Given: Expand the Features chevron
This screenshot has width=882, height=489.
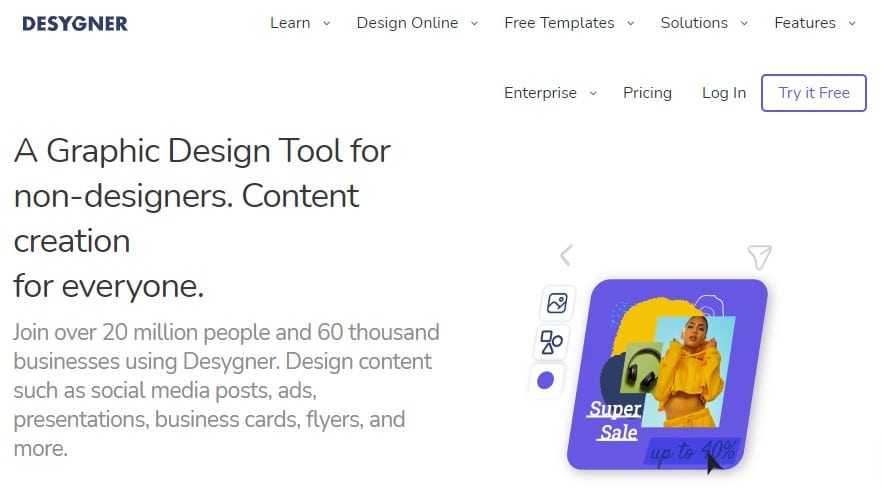Looking at the screenshot, I should pos(852,24).
